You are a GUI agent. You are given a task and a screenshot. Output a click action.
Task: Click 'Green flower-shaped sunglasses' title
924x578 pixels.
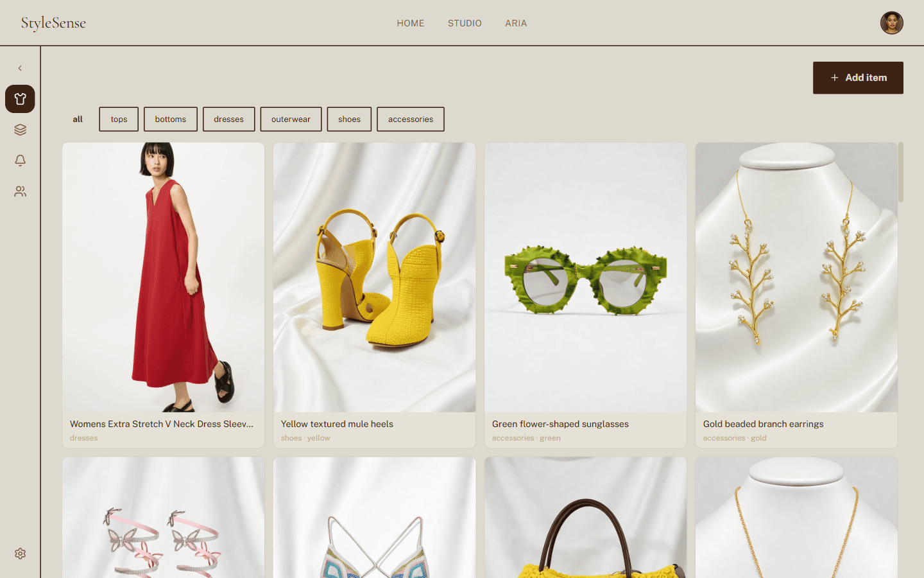click(x=560, y=424)
